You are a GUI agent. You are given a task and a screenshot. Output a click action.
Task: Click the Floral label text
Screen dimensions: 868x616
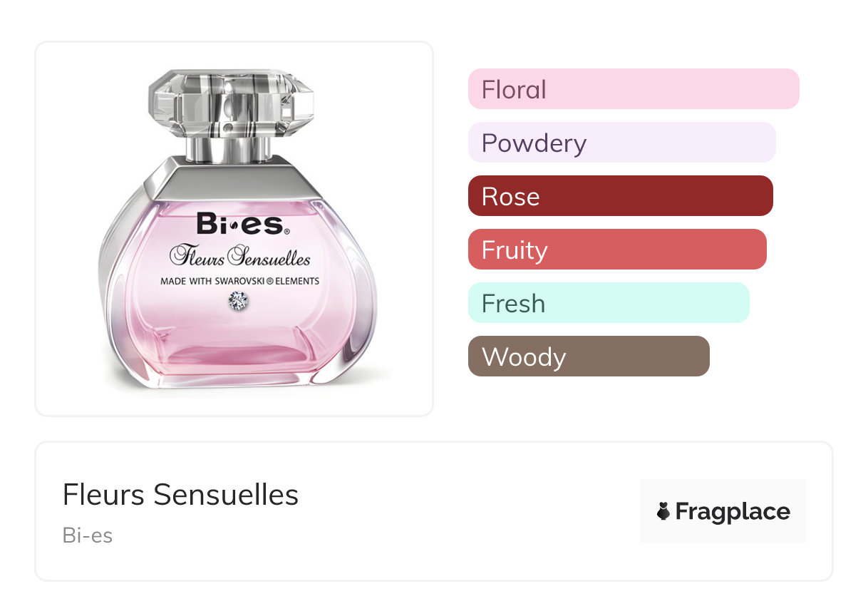coord(514,90)
